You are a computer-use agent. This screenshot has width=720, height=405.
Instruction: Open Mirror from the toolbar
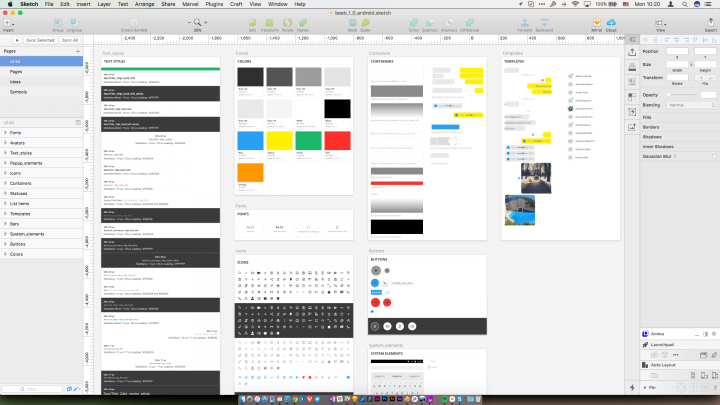click(596, 22)
